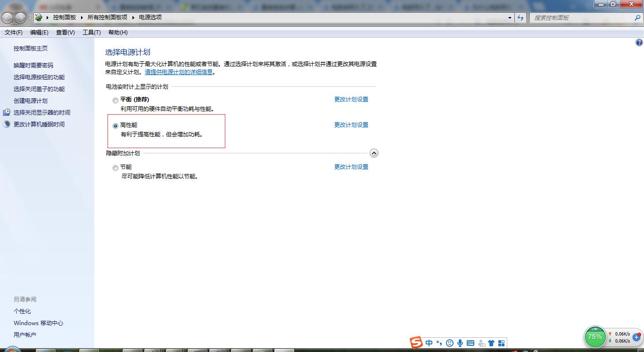Open the emoji smiley icon on IME bar
644x352 pixels.
(450, 343)
